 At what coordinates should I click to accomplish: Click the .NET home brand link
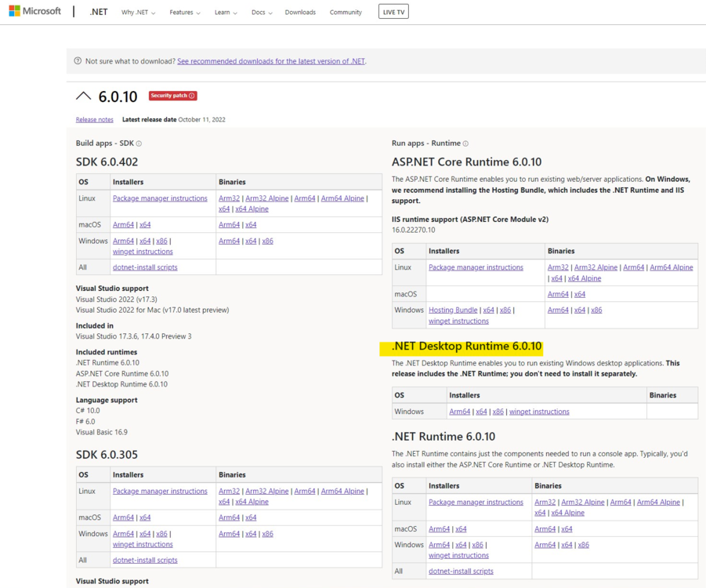tap(99, 13)
